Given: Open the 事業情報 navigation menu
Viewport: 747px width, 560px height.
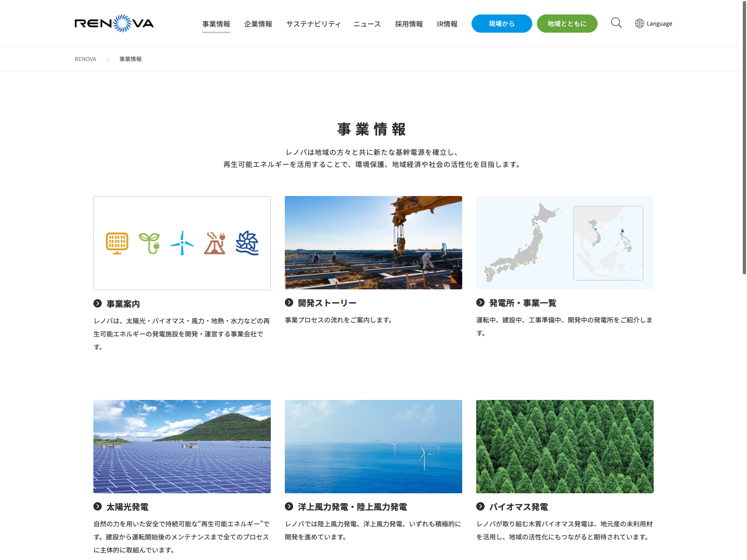Looking at the screenshot, I should [216, 24].
